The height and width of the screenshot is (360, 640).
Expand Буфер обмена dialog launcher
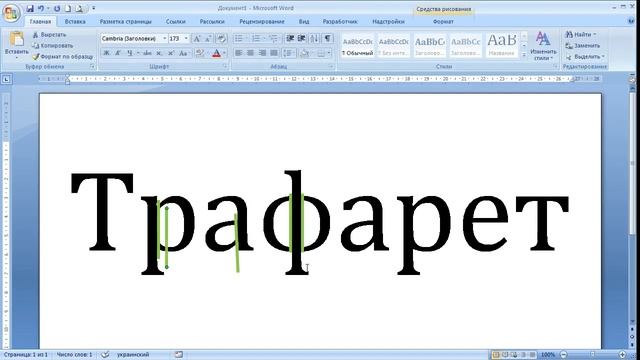pos(92,67)
